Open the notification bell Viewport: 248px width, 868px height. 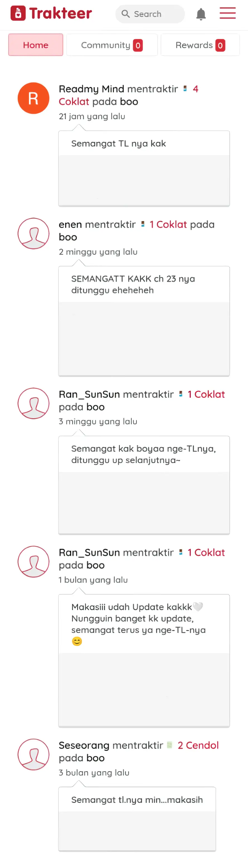coord(201,14)
